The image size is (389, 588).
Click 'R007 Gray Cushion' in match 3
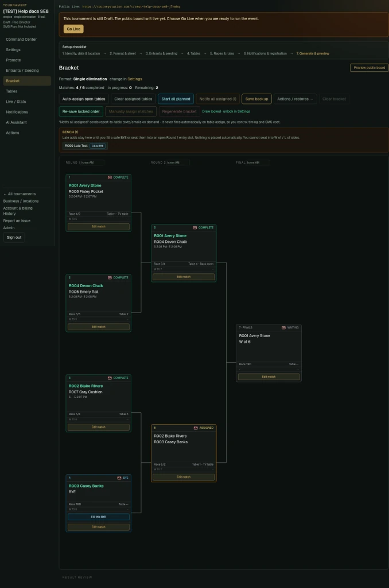85,392
